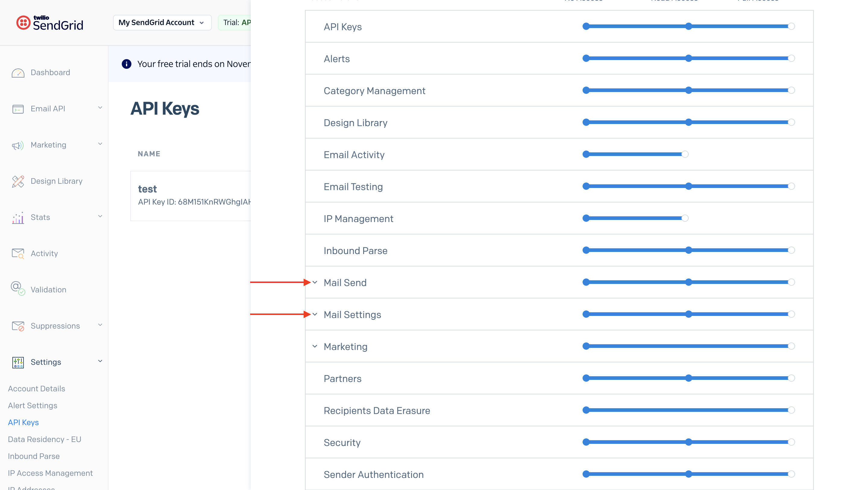Set Email Activity to Read Access endpoint

685,154
